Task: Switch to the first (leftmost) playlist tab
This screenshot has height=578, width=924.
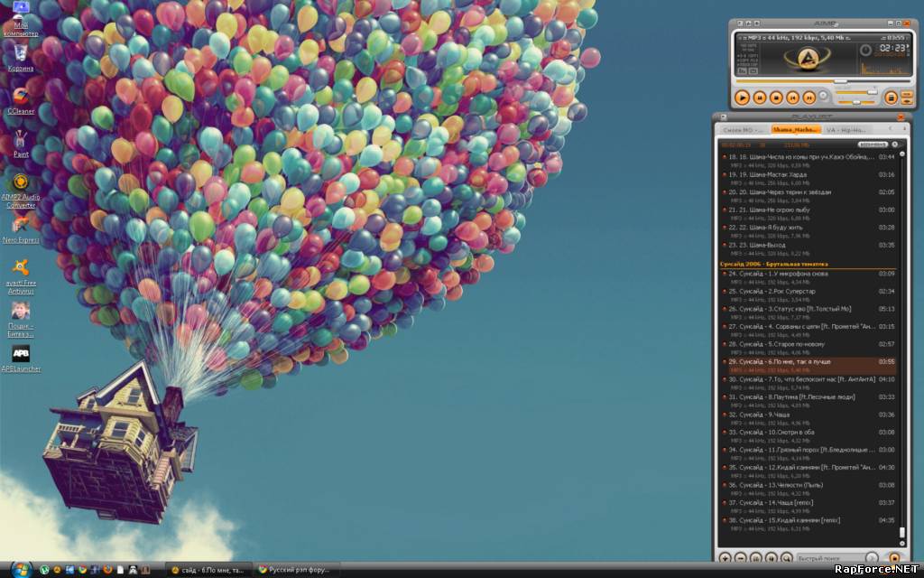Action: point(743,129)
